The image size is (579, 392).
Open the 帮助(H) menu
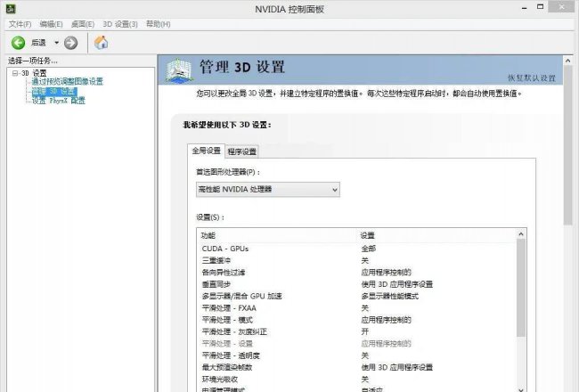pyautogui.click(x=158, y=24)
